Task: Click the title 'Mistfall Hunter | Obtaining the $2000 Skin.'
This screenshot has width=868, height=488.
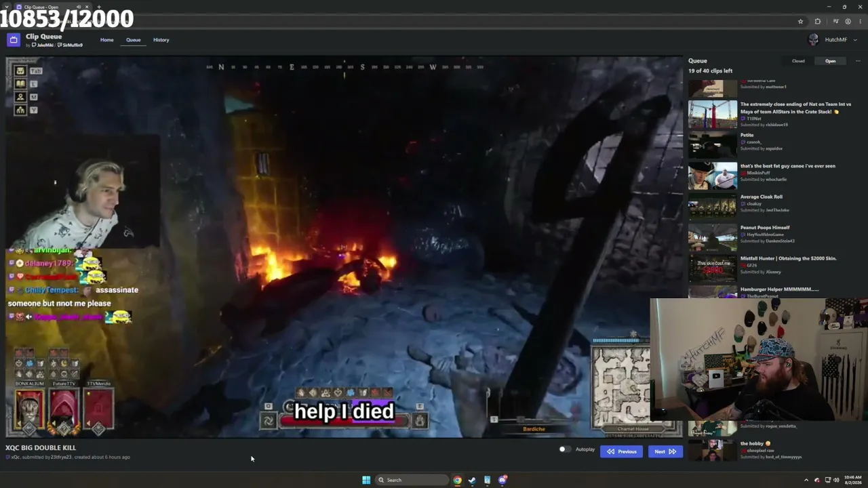Action: coord(789,258)
